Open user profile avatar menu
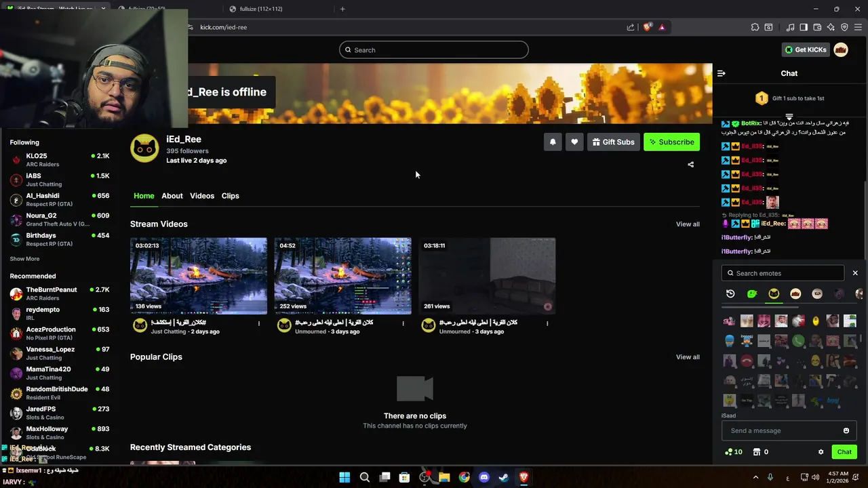Image resolution: width=868 pixels, height=488 pixels. pyautogui.click(x=841, y=49)
